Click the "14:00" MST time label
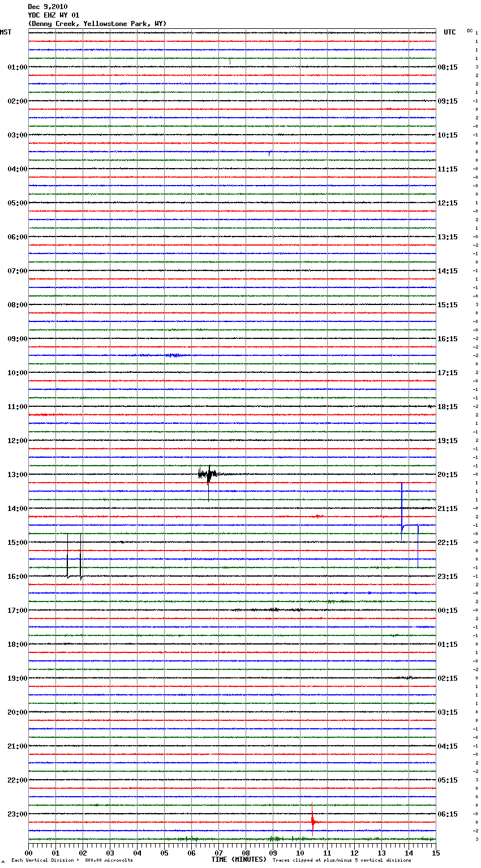The image size is (481, 868). point(18,509)
